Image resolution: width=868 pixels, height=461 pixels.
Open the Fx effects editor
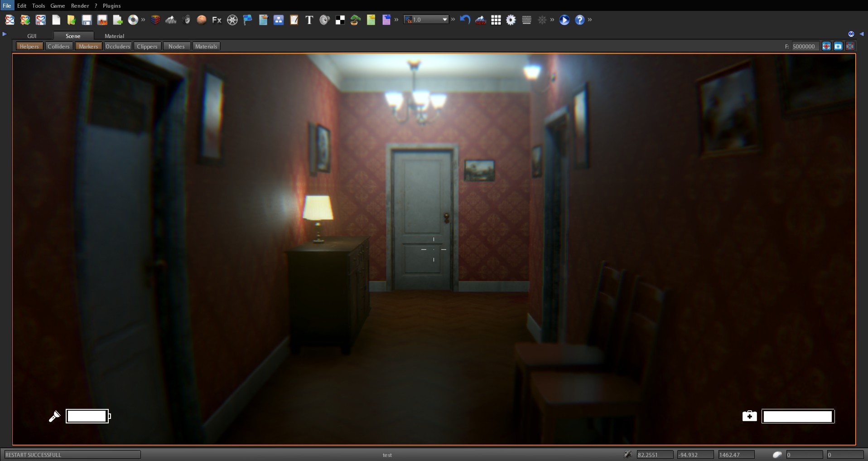217,20
